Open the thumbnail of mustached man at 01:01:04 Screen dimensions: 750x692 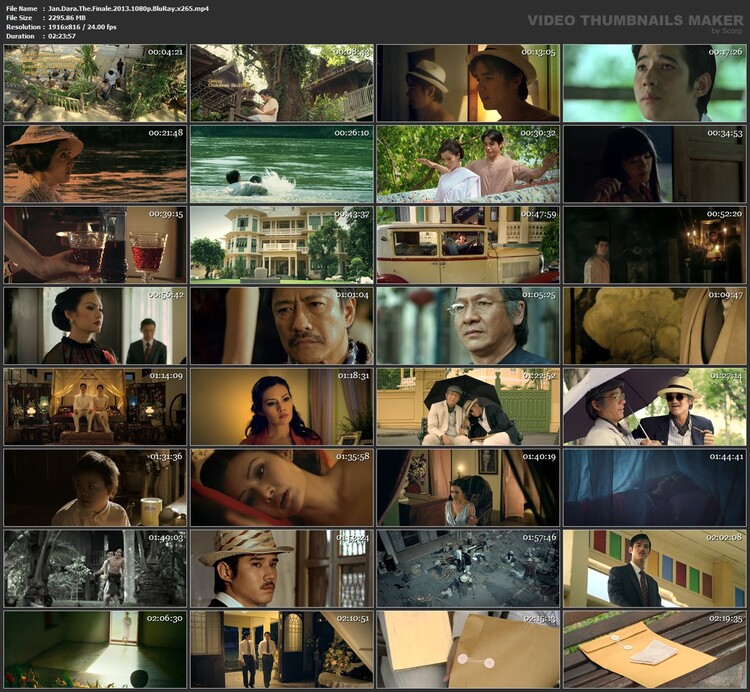pos(281,326)
